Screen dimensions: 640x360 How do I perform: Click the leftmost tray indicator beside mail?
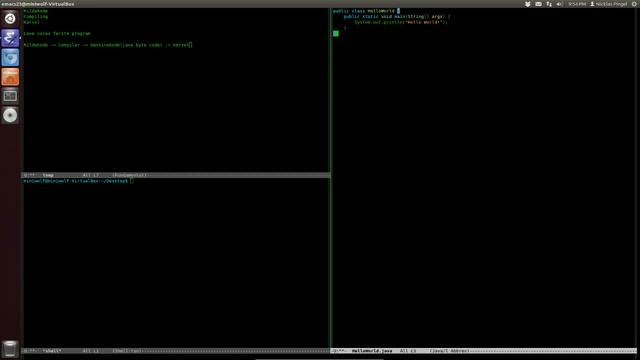[x=528, y=4]
